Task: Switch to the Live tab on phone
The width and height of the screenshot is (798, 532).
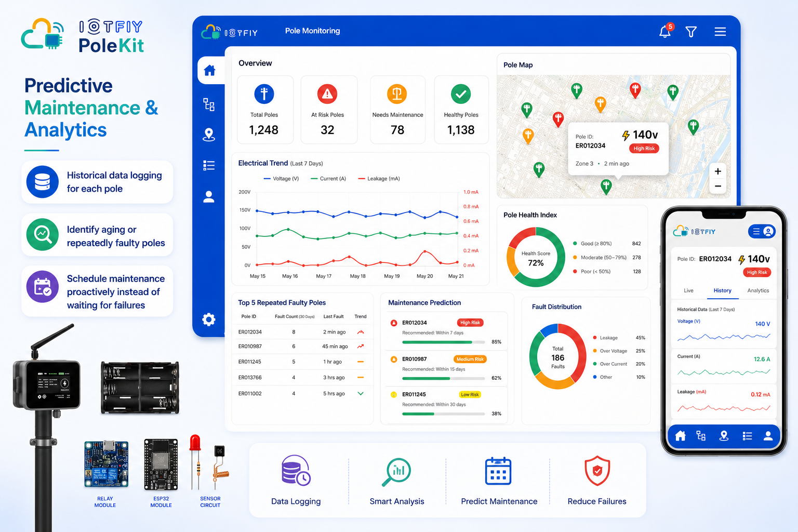Action: [688, 290]
